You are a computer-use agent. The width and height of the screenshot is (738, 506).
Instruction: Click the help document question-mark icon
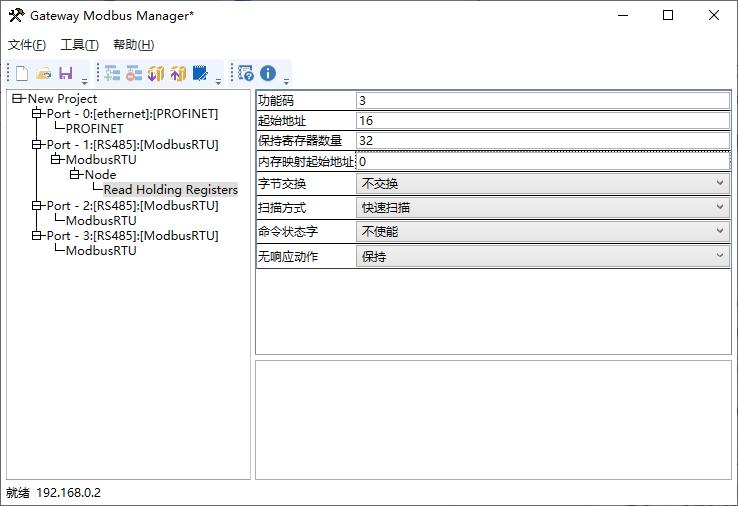coord(246,73)
